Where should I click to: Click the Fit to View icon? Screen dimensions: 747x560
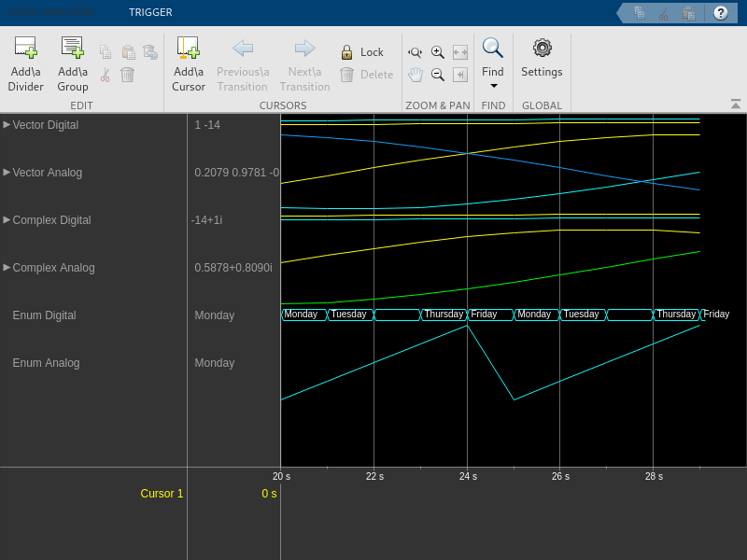pos(459,52)
